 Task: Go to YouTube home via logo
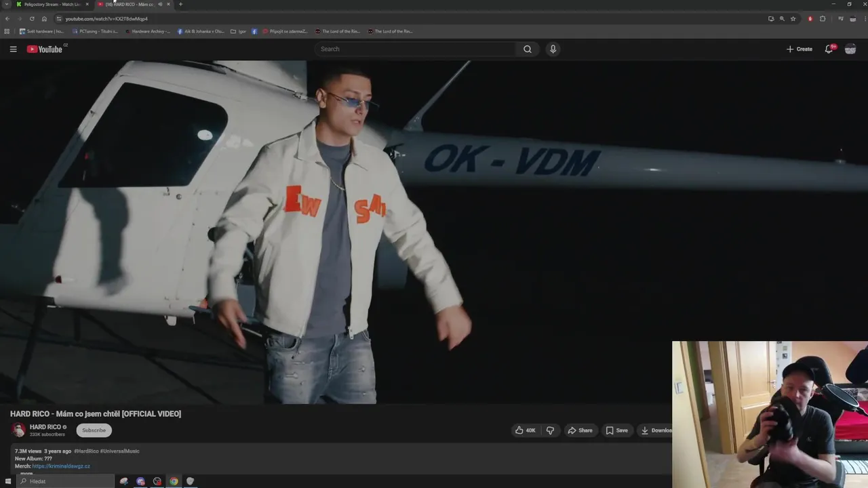click(45, 49)
